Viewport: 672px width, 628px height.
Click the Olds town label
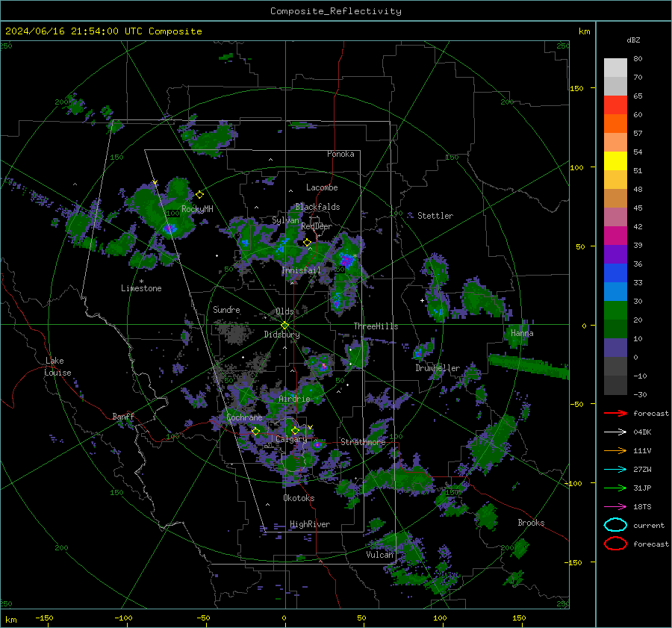coord(284,311)
